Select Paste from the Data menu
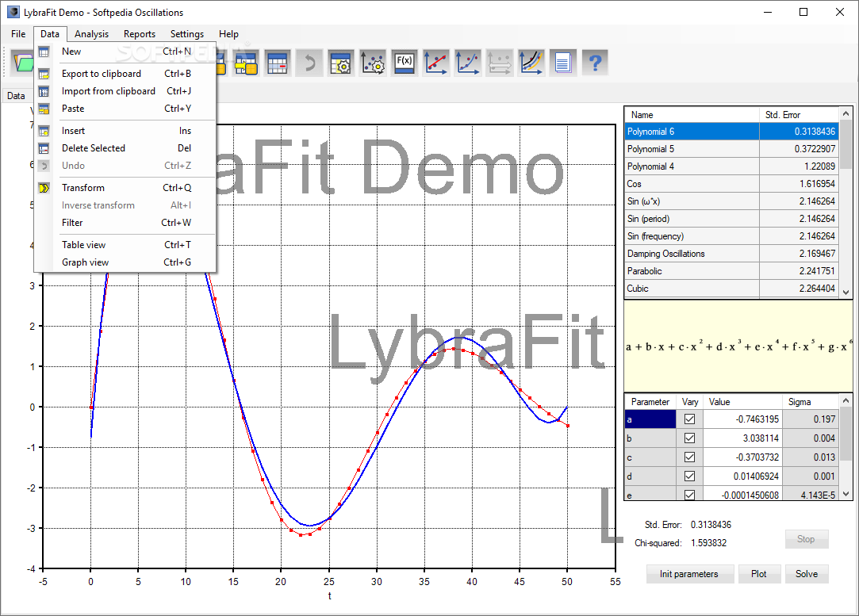 pyautogui.click(x=125, y=109)
